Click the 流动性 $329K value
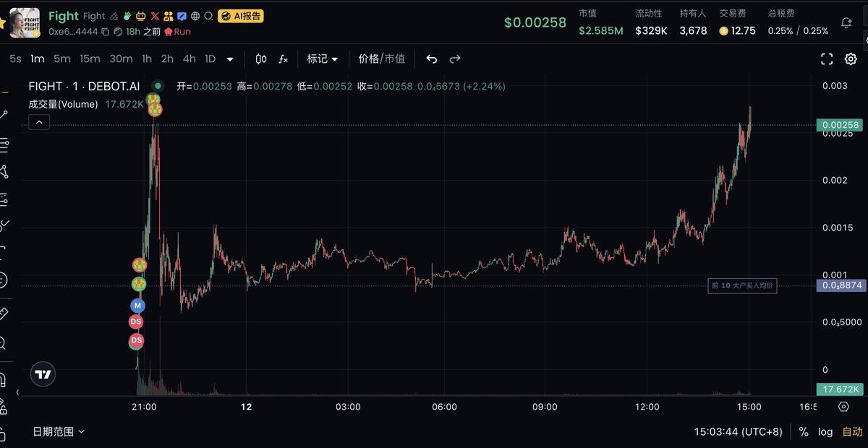Image resolution: width=868 pixels, height=448 pixels. click(652, 31)
